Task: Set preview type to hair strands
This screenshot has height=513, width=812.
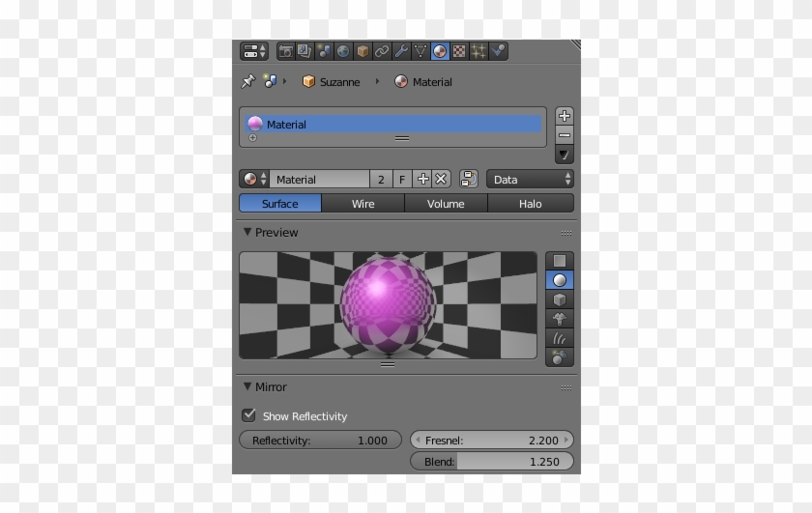Action: coord(560,338)
